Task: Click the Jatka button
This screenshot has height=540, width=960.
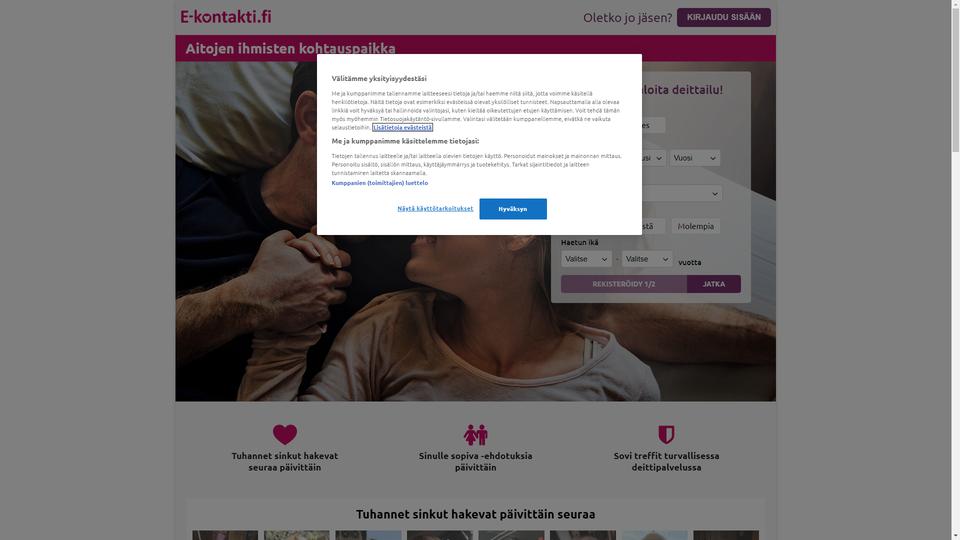Action: coord(713,284)
